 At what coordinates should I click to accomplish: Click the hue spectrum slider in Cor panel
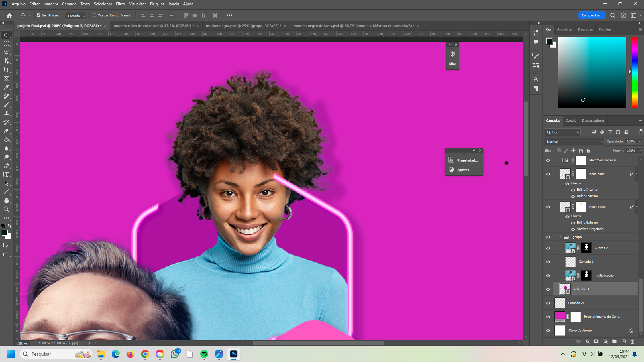[635, 72]
